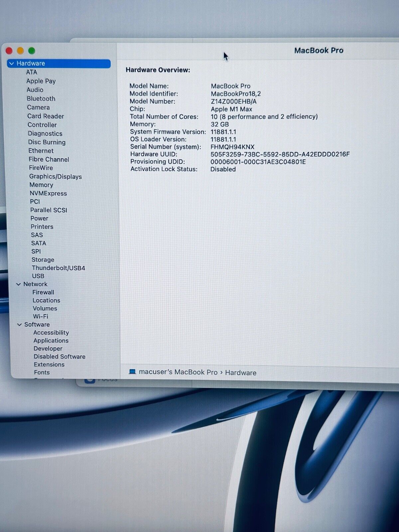The height and width of the screenshot is (532, 399).
Task: Close the System Information window
Action: (9, 51)
